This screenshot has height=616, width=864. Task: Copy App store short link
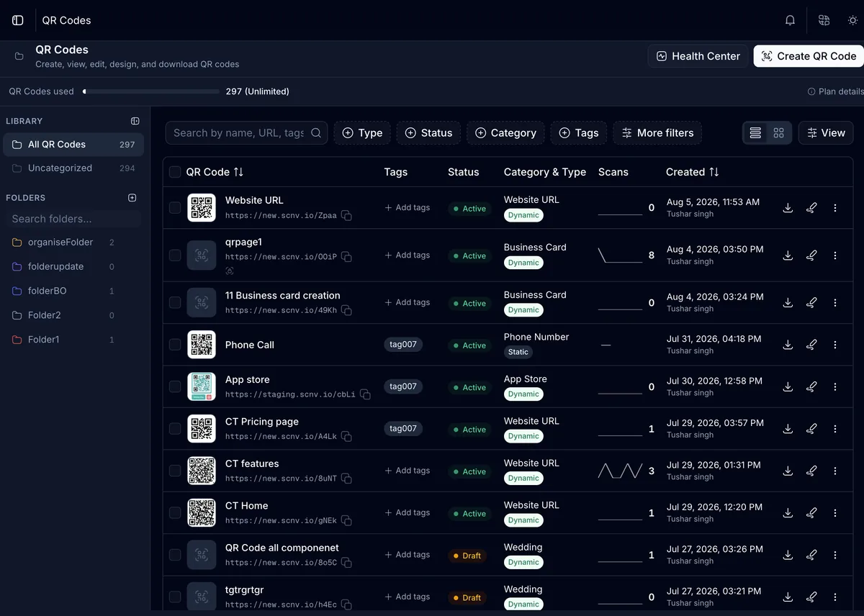[365, 394]
